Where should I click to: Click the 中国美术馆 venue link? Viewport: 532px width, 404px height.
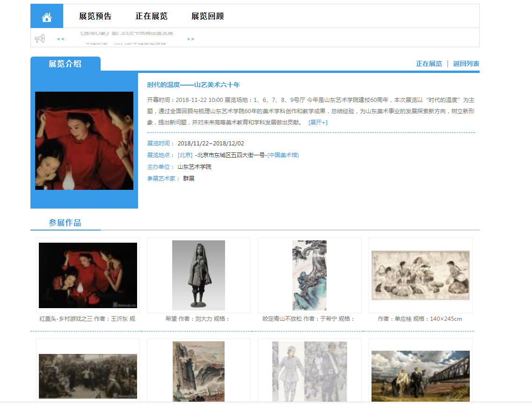point(283,155)
